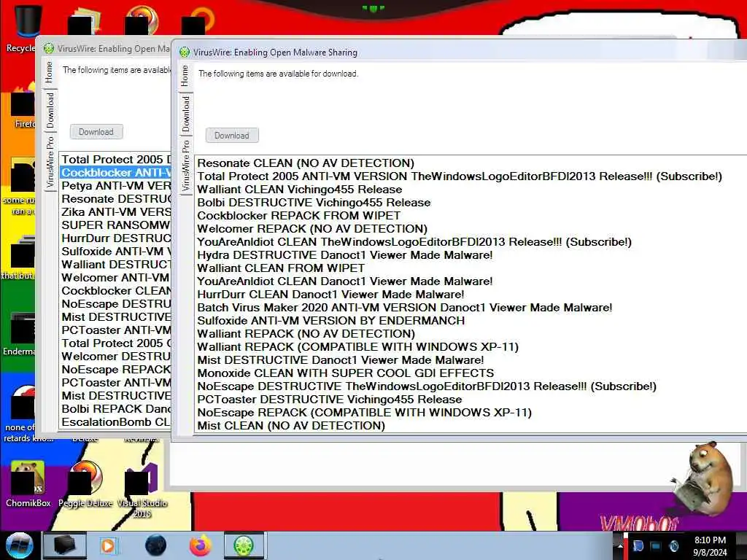Click the network tray icon
Screen dimensions: 747x560
tap(656, 545)
